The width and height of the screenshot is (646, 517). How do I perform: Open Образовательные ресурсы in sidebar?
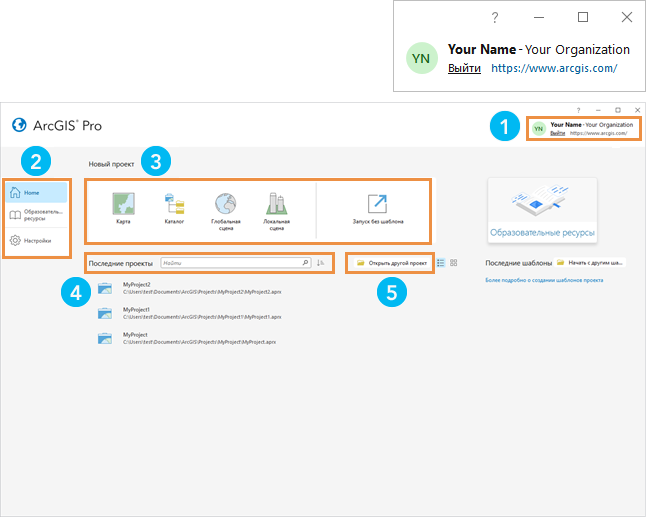coord(36,215)
